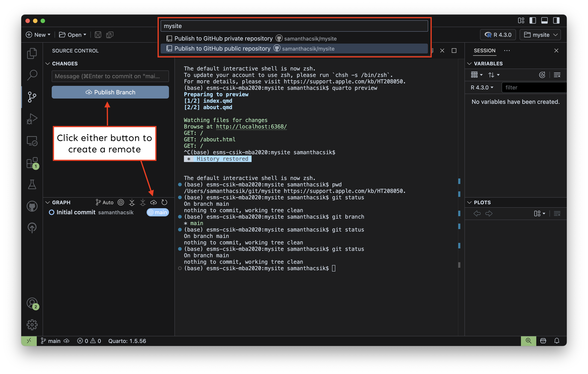Show the previous plot arrow

tap(477, 214)
